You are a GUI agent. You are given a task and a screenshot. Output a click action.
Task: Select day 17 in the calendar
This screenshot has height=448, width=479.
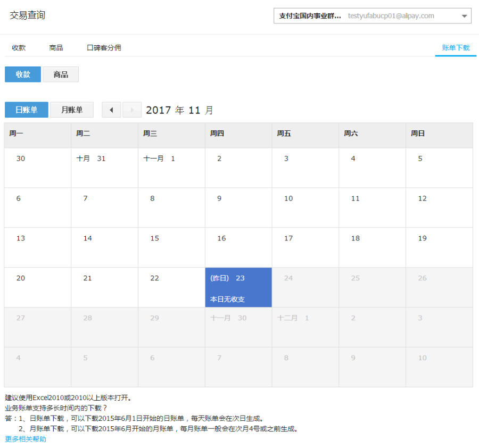click(x=305, y=247)
